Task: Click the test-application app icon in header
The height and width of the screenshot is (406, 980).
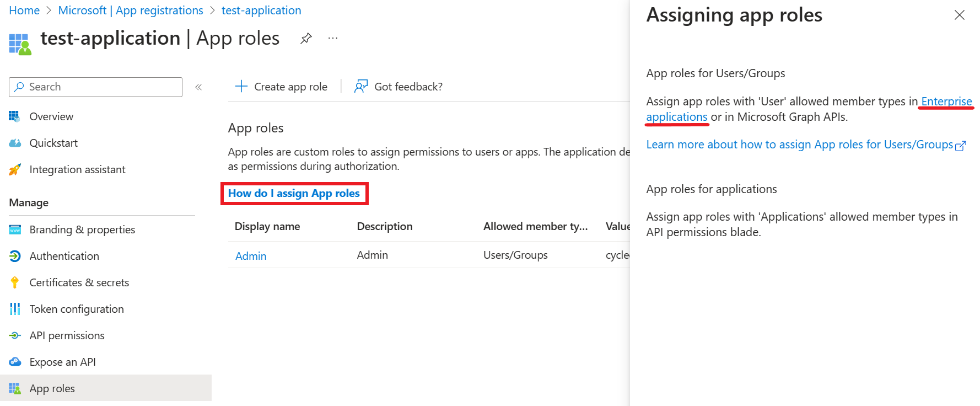Action: click(20, 44)
